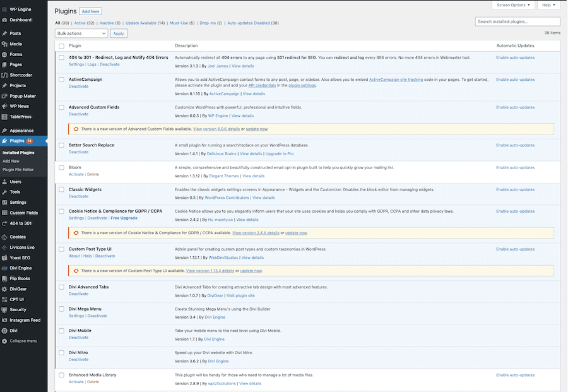Check the ActiveCampaign plugin checkbox

[x=61, y=80]
